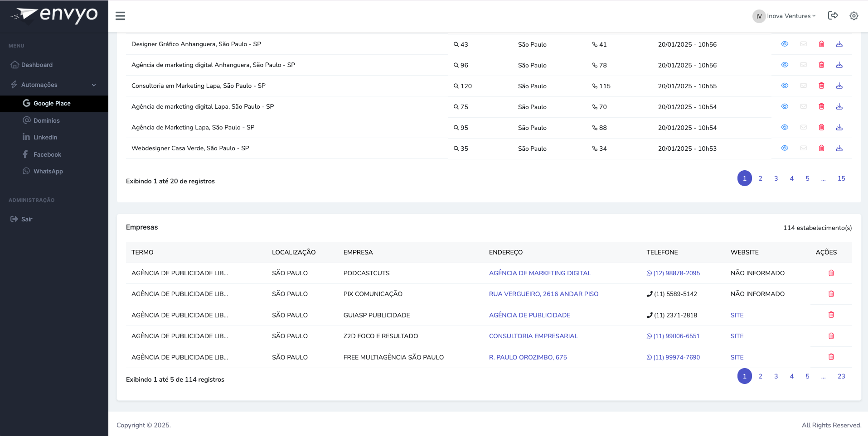Expand the Automações menu chevron

pyautogui.click(x=94, y=85)
